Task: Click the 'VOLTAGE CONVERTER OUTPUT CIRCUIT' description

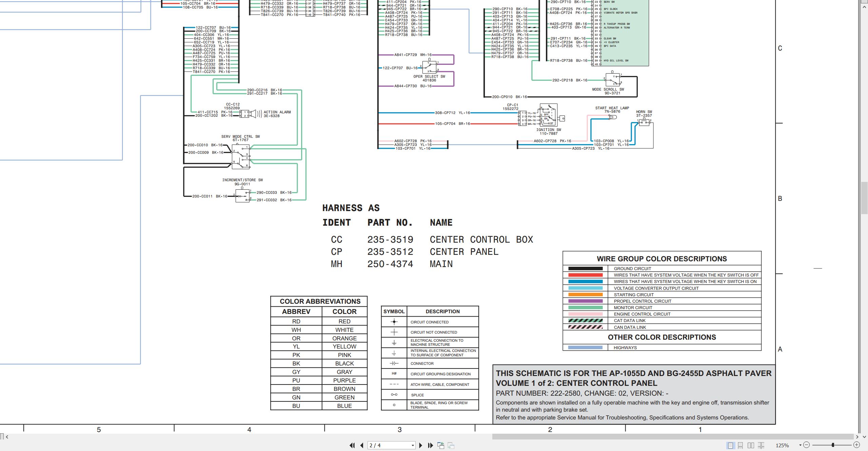Action: (x=656, y=288)
